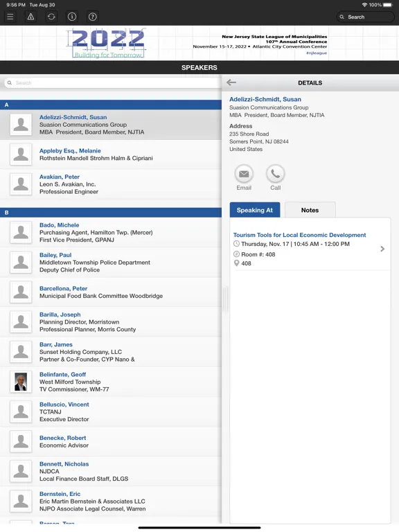This screenshot has width=399, height=532.
Task: Select speaker Bernstein, Eric
Action: [x=111, y=501]
